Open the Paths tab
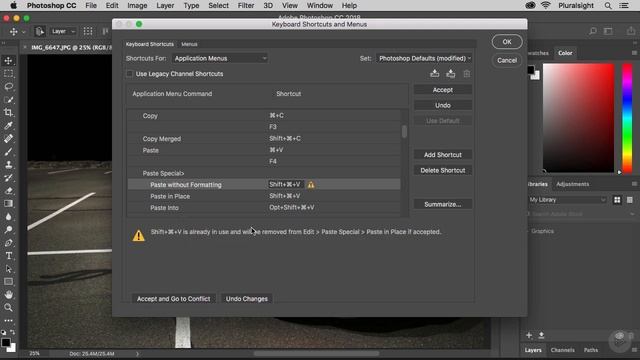 pyautogui.click(x=591, y=350)
